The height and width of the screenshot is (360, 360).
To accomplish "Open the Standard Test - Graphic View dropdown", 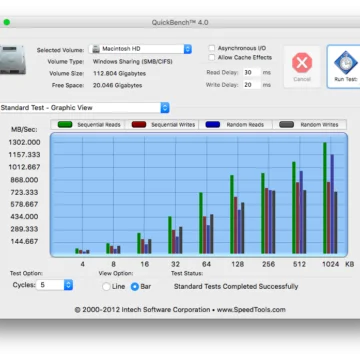I will pyautogui.click(x=84, y=108).
